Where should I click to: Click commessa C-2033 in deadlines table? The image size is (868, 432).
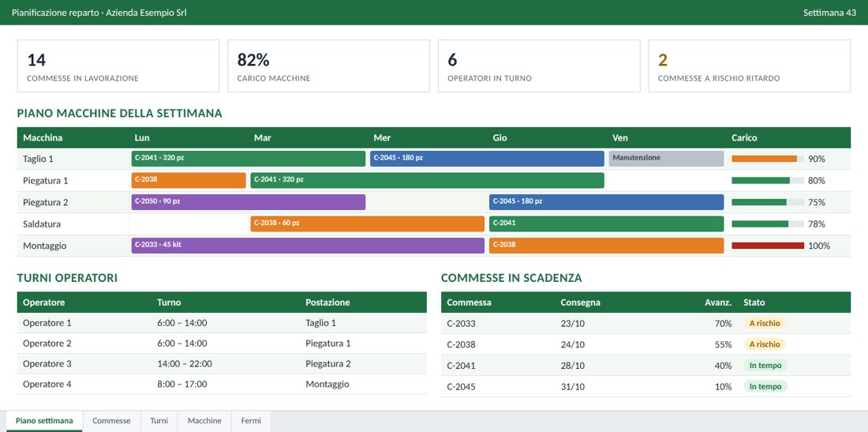click(x=461, y=324)
